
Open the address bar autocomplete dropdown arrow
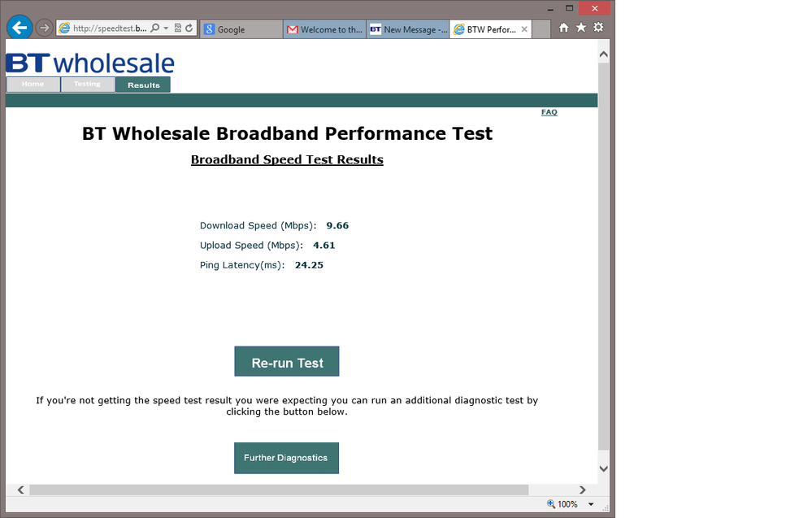[x=166, y=28]
